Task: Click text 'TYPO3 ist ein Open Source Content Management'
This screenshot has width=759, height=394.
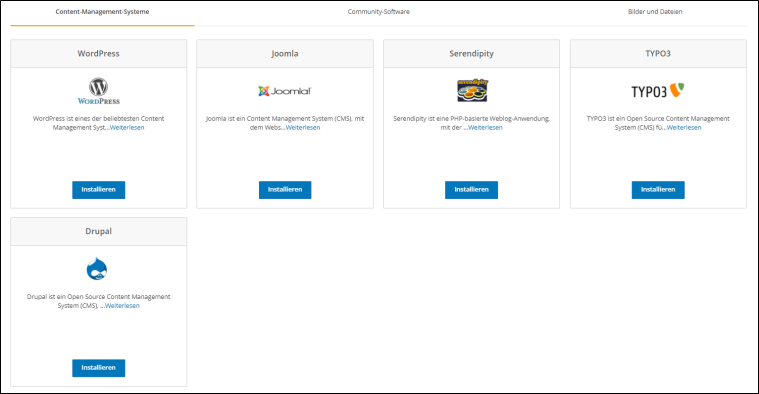Action: click(x=658, y=119)
